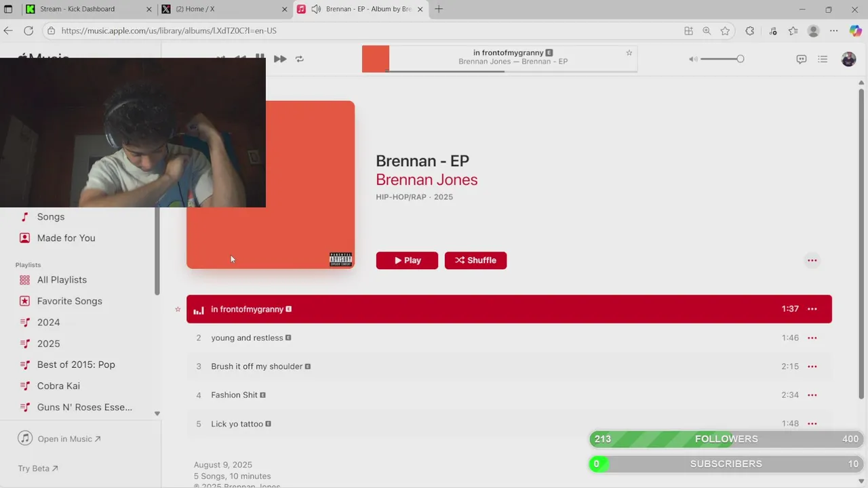
Task: Click the split screen icon in address bar
Action: tap(688, 30)
